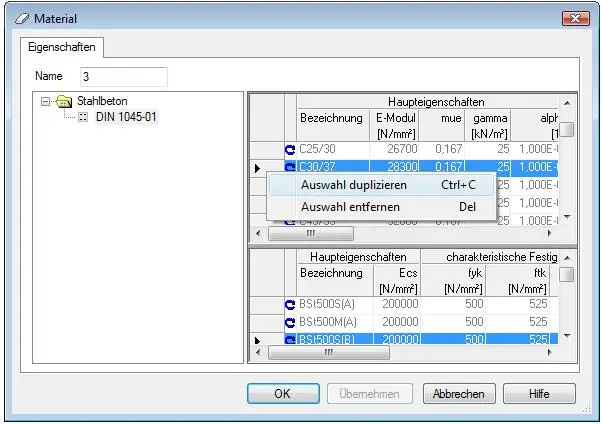Click the gamma column header
The image size is (602, 424).
coord(488,126)
